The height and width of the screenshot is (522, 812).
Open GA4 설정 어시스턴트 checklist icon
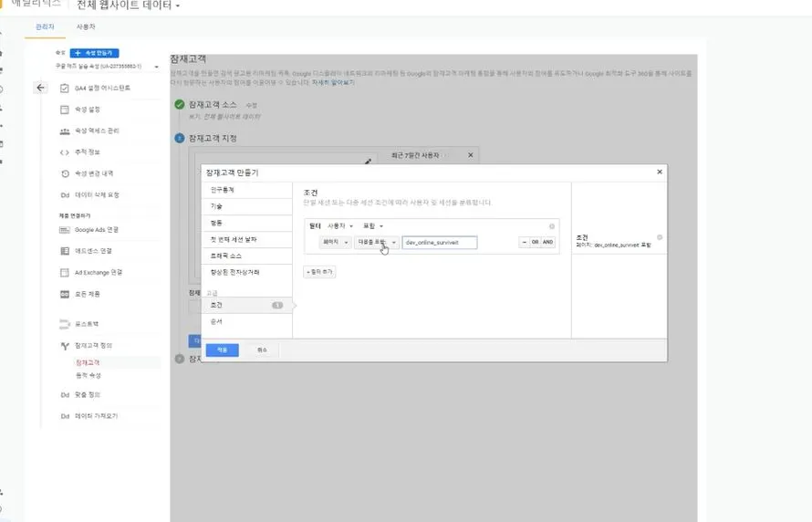tap(64, 88)
